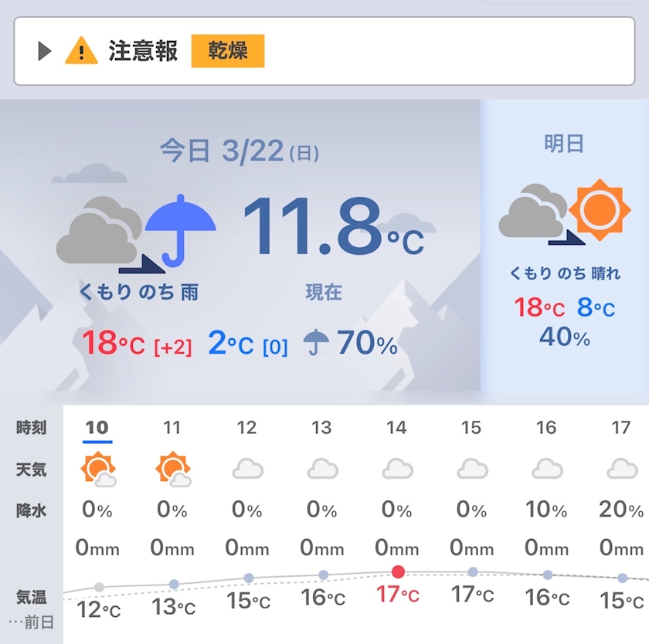Click the small umbrella beside 70%
Image resolution: width=649 pixels, height=644 pixels.
[315, 342]
